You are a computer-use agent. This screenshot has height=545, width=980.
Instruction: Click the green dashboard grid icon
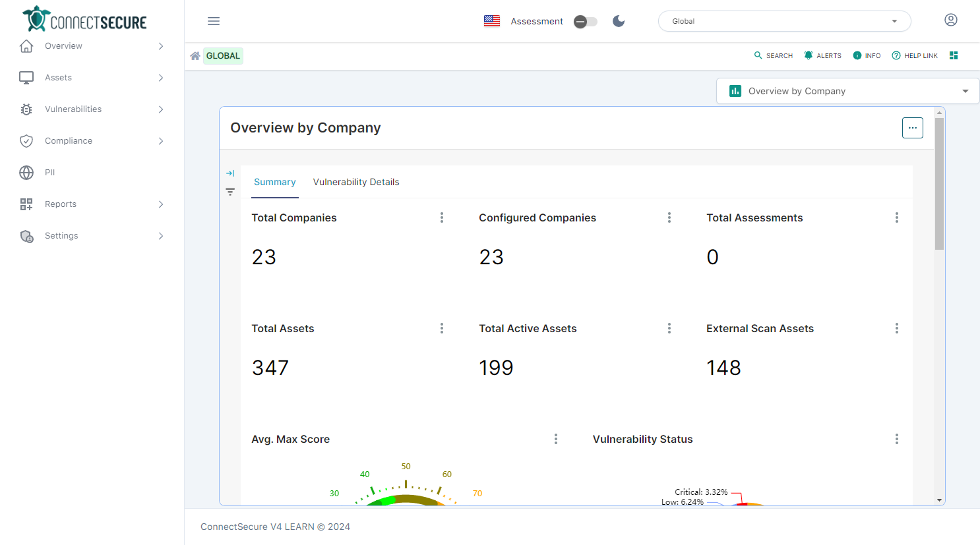[x=954, y=55]
